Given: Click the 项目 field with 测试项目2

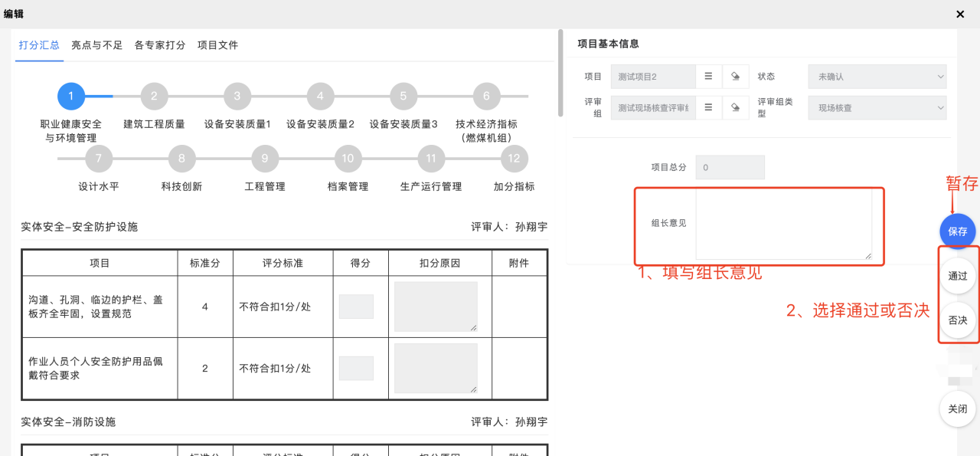Looking at the screenshot, I should coord(653,77).
